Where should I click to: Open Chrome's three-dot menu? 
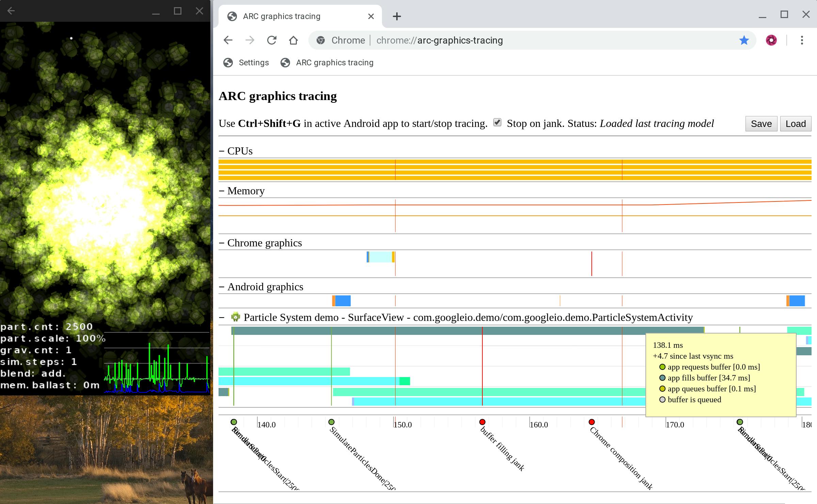tap(802, 40)
